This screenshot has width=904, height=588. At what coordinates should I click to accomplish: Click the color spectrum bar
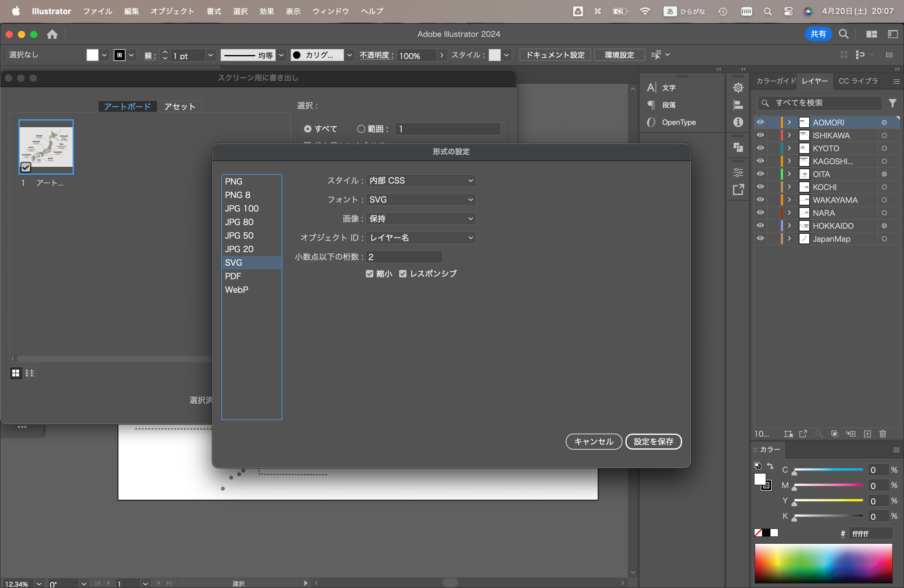(823, 562)
